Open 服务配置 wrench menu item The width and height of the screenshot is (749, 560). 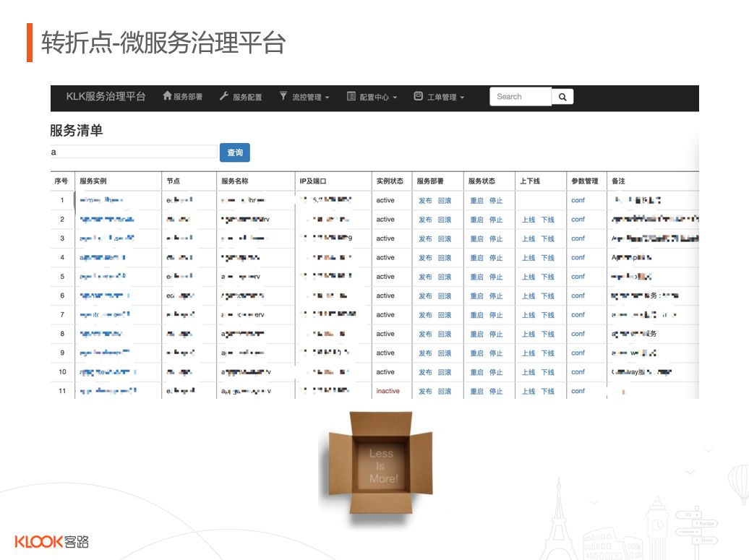241,96
